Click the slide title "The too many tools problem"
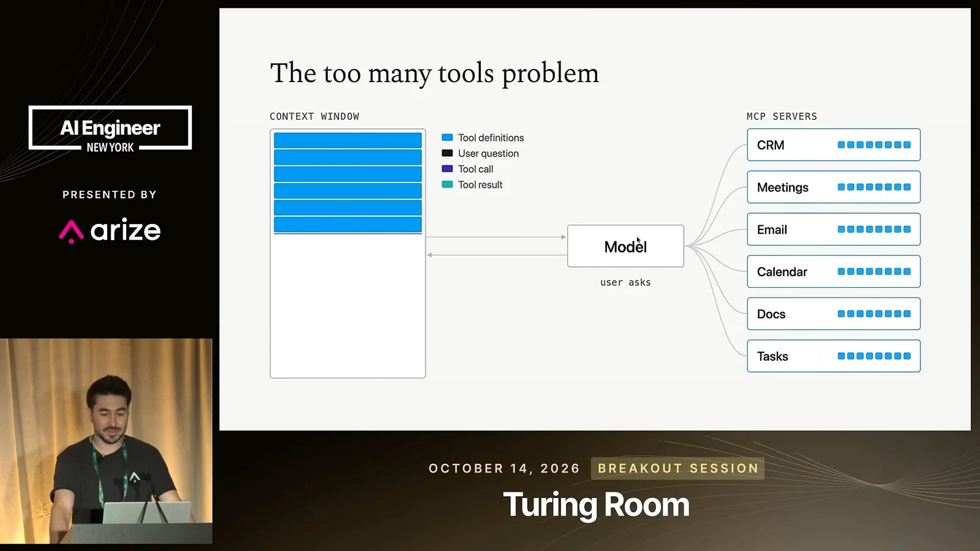 (x=434, y=73)
